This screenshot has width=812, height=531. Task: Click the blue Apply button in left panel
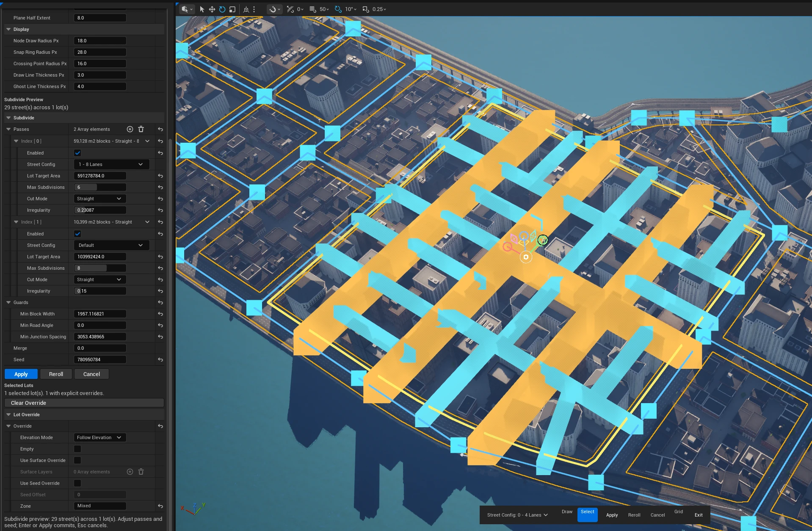click(x=21, y=374)
